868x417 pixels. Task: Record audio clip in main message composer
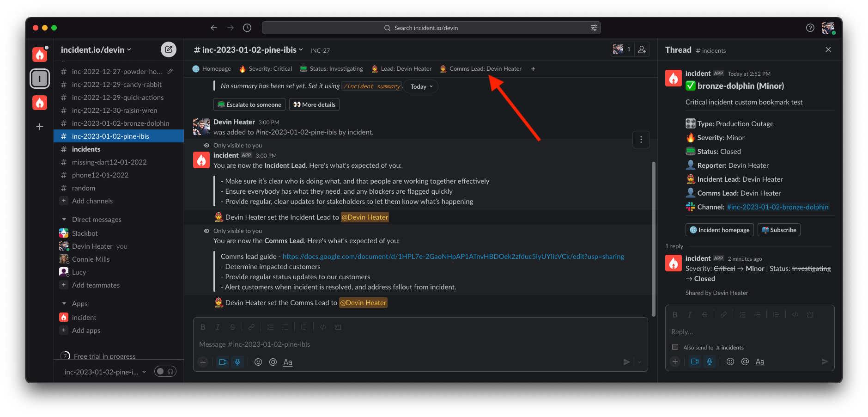pyautogui.click(x=237, y=362)
